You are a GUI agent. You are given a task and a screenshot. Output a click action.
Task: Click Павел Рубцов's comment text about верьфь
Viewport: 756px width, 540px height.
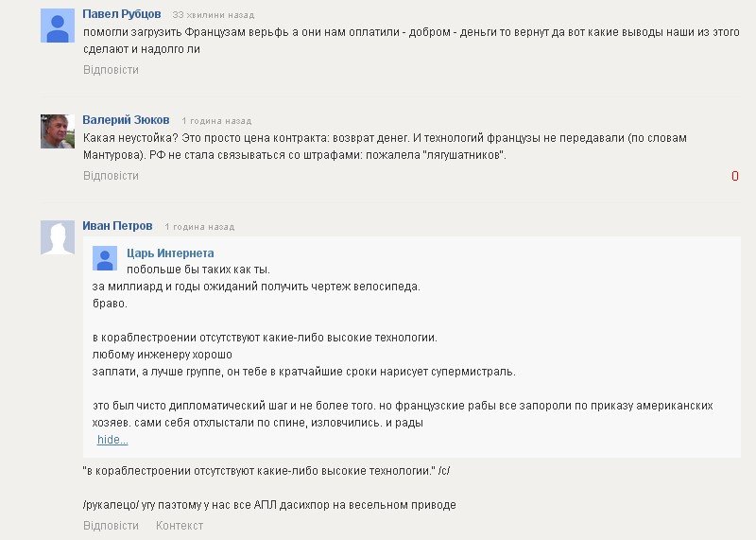411,41
